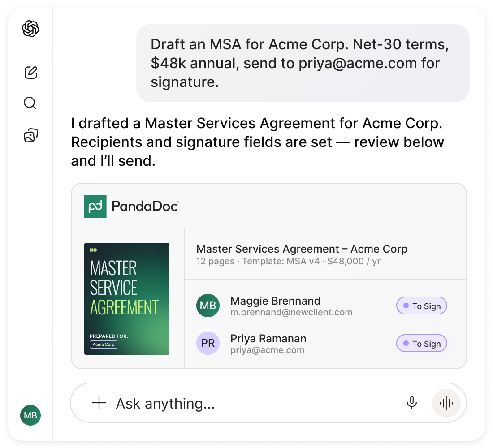
Task: Start a new chat with the compose icon
Action: point(31,72)
